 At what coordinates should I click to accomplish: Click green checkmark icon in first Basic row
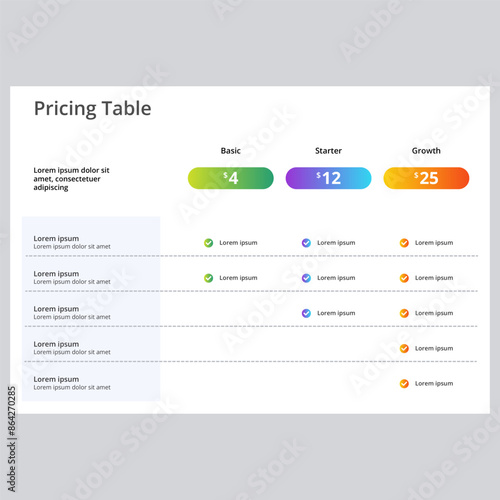[x=209, y=243]
